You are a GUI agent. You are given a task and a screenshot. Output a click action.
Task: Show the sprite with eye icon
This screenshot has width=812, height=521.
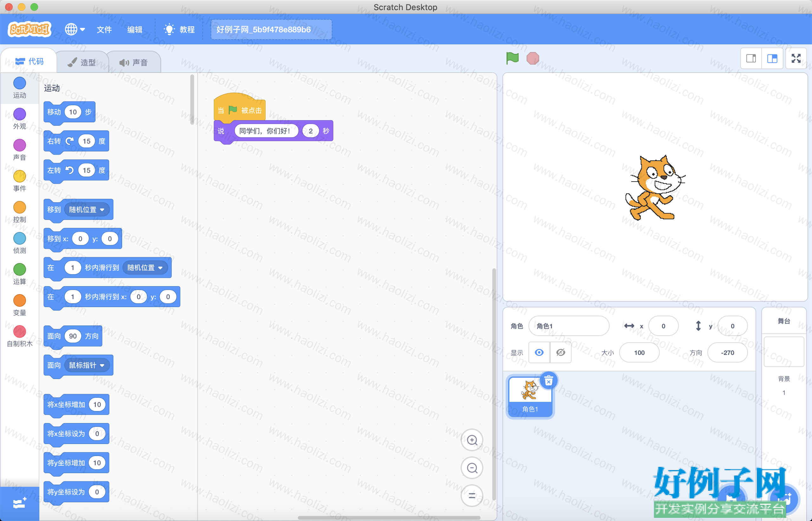click(540, 352)
